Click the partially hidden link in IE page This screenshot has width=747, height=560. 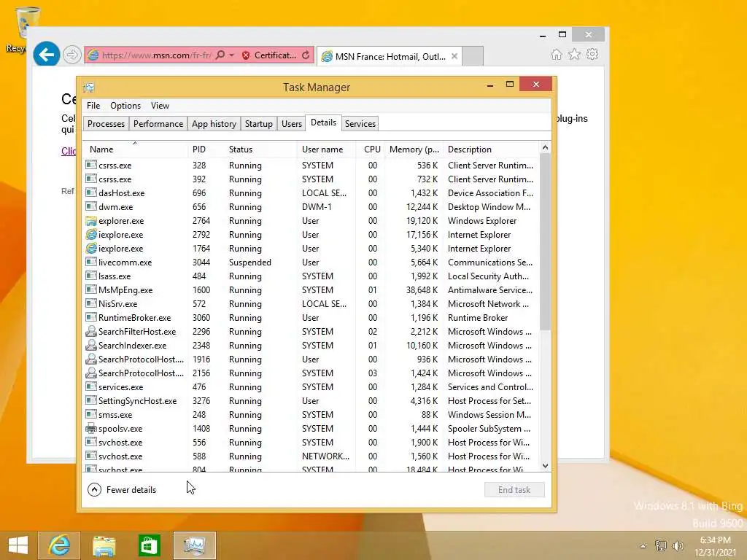[68, 151]
